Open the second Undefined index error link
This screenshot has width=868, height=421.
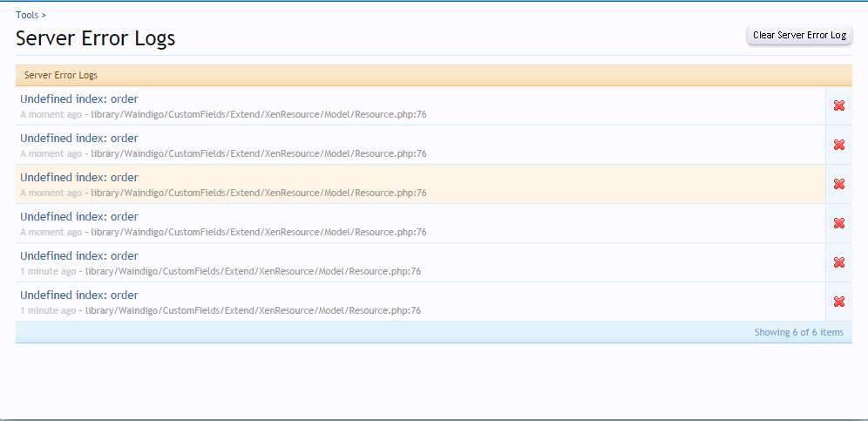[x=79, y=138]
